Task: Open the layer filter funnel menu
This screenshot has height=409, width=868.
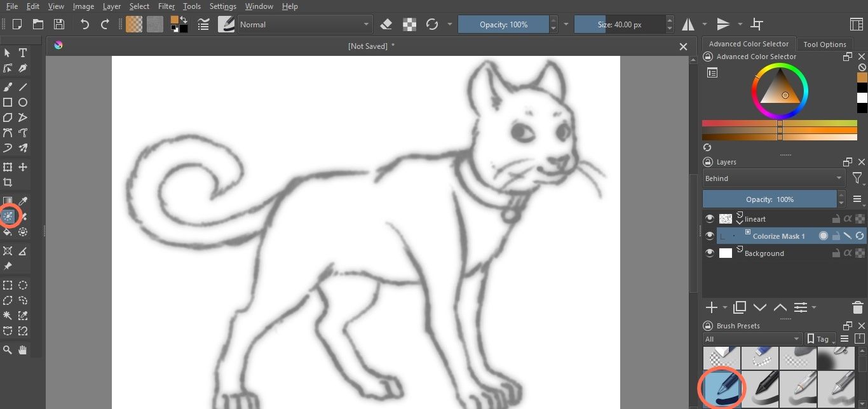Action: click(857, 178)
